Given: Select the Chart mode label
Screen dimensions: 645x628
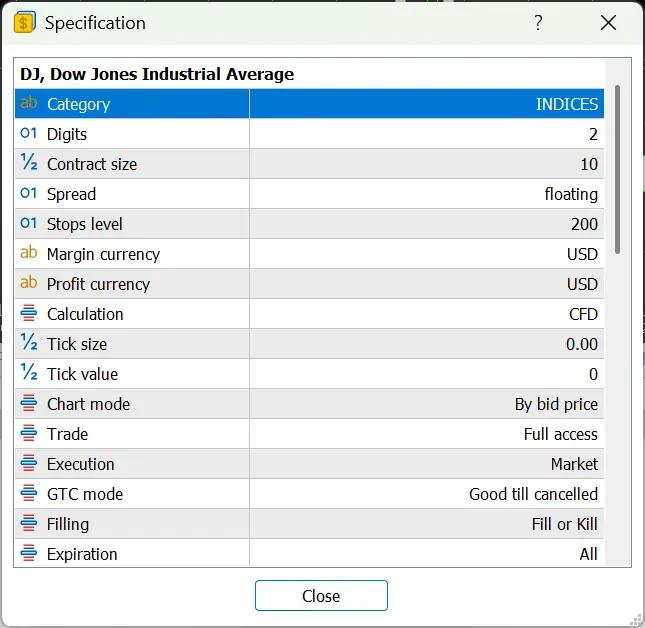Looking at the screenshot, I should click(88, 404).
